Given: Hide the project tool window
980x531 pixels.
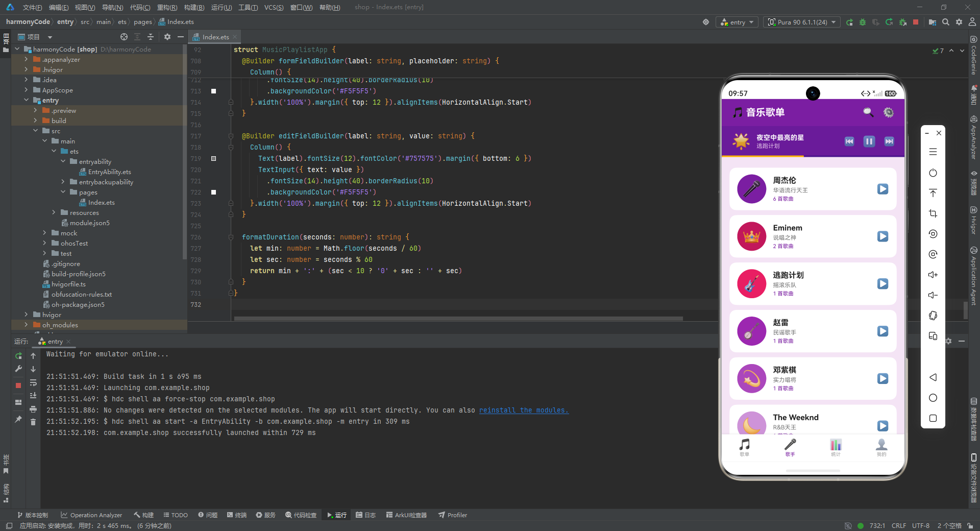Looking at the screenshot, I should tap(181, 37).
